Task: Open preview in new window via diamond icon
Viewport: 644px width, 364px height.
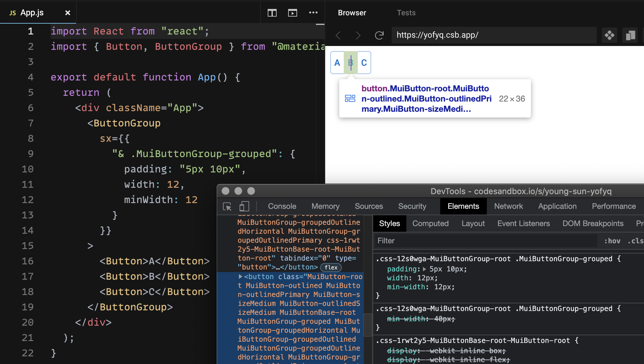Action: click(609, 35)
